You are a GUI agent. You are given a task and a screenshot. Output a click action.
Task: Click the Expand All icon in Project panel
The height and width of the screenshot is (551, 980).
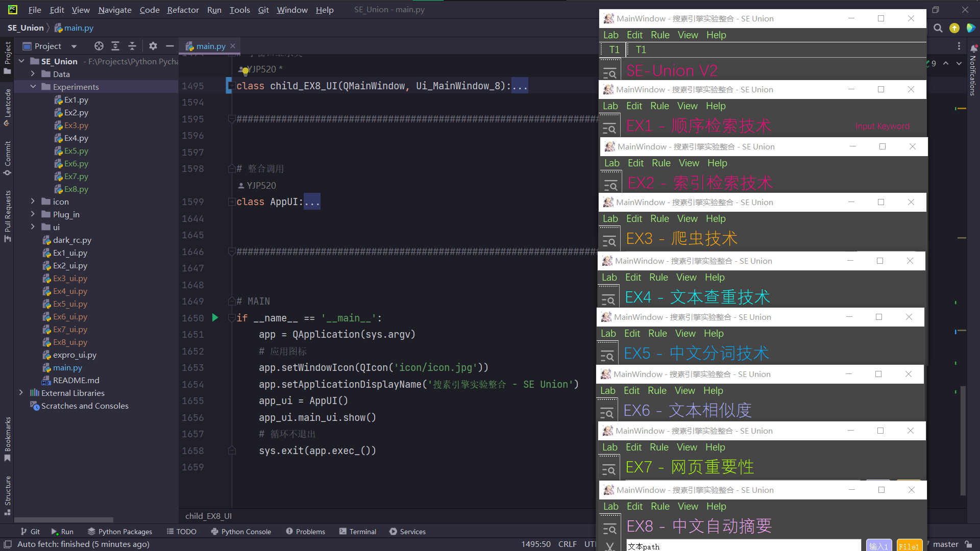point(115,46)
